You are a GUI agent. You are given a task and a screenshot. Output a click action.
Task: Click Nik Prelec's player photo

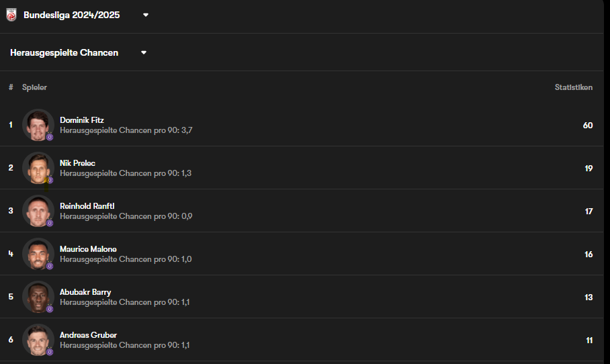pos(38,168)
